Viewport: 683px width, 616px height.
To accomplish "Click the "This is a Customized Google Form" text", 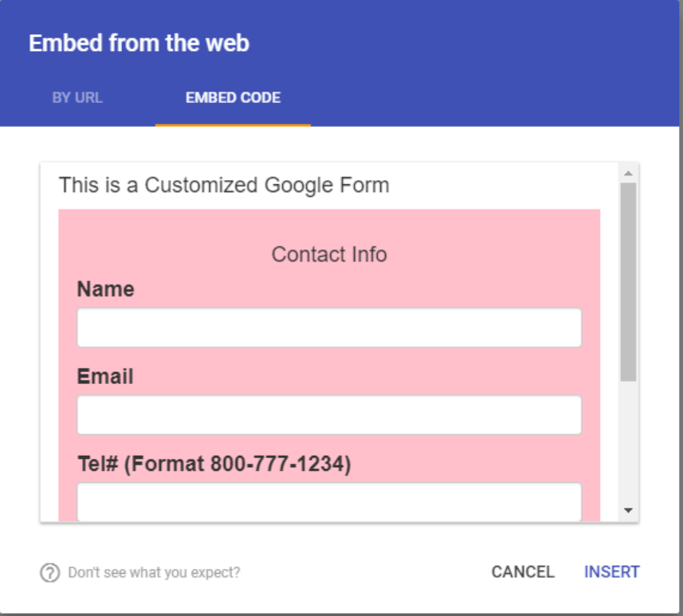I will tap(224, 185).
